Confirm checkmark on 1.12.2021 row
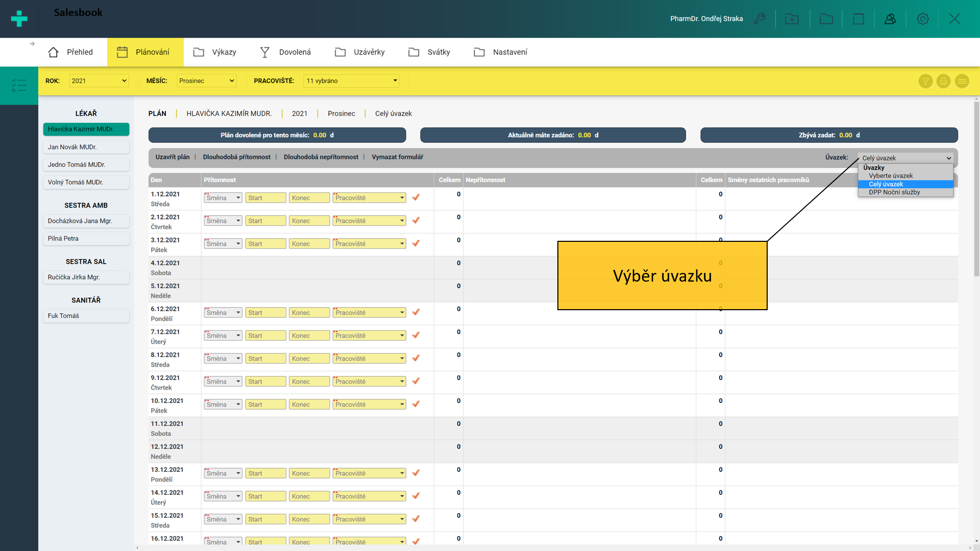Image resolution: width=980 pixels, height=551 pixels. click(416, 197)
